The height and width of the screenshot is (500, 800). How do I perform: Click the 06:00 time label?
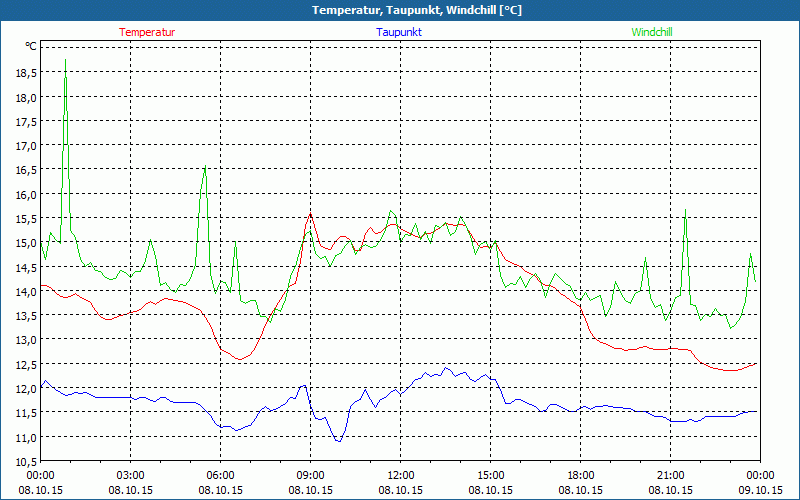click(x=220, y=476)
